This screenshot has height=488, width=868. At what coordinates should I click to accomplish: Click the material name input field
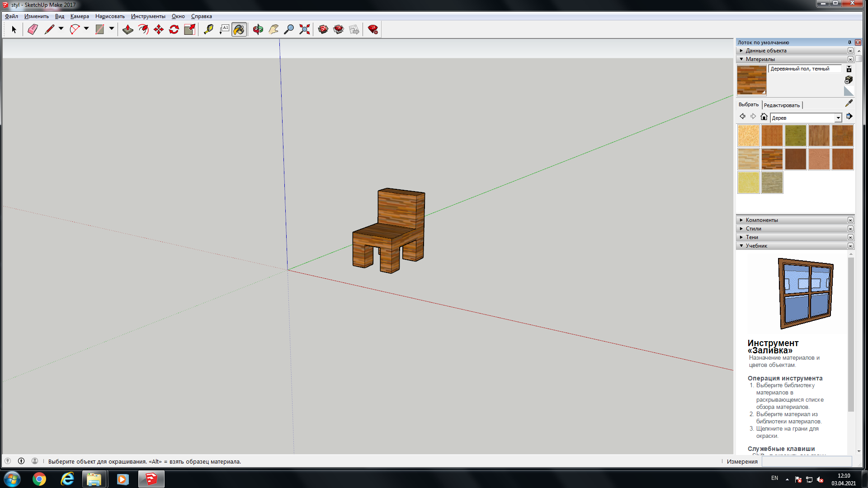coord(805,69)
